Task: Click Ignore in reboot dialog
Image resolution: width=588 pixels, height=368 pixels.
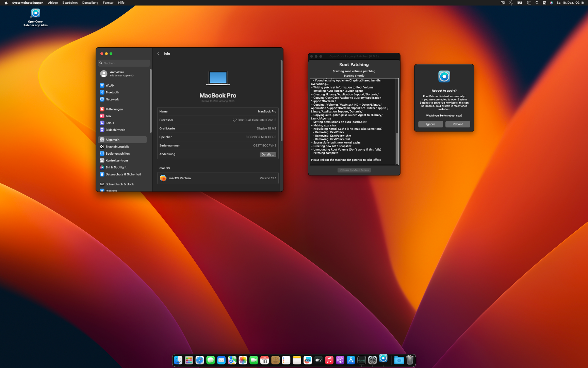Action: pyautogui.click(x=430, y=124)
